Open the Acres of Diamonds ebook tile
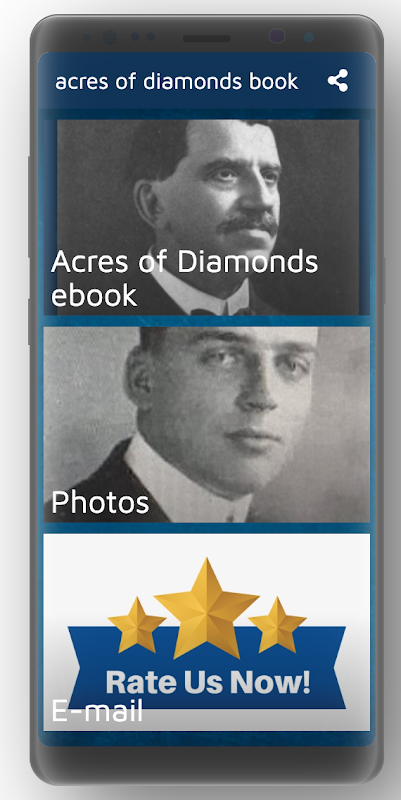Image resolution: width=401 pixels, height=800 pixels. [207, 217]
